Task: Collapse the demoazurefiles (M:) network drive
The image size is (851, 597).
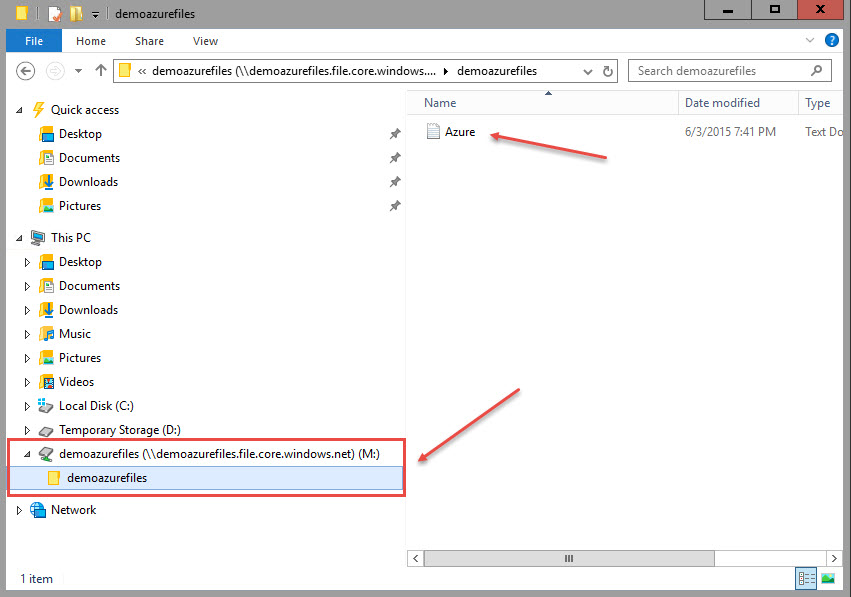Action: click(x=27, y=454)
